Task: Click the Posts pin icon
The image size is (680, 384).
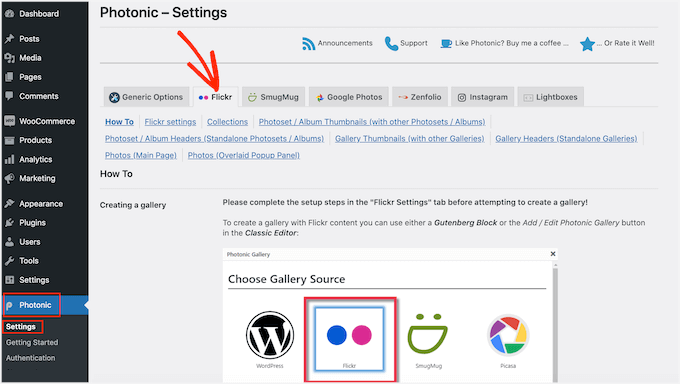Action: point(10,39)
